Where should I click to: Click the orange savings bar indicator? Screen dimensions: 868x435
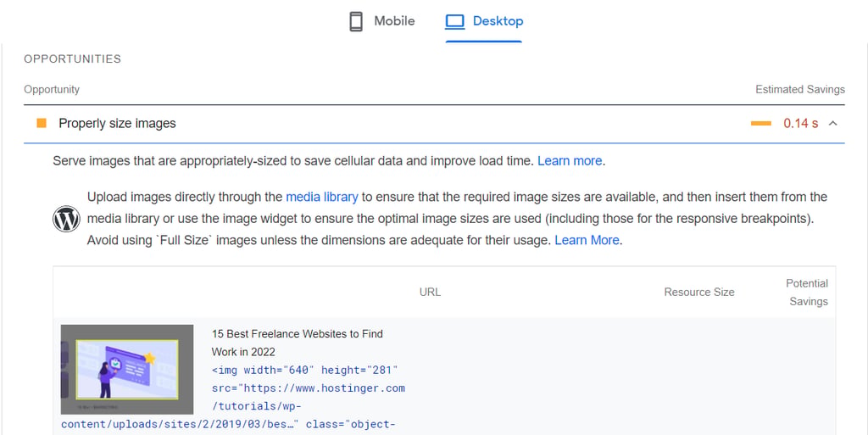pos(760,124)
